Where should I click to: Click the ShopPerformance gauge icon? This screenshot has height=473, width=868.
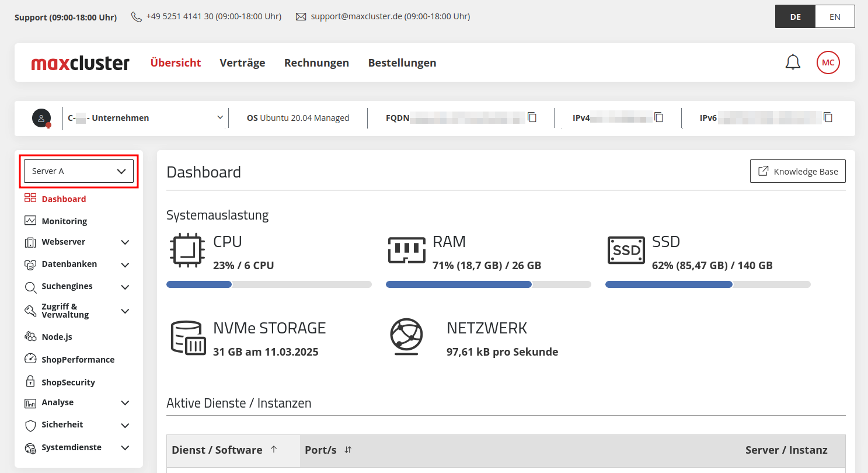tap(30, 359)
